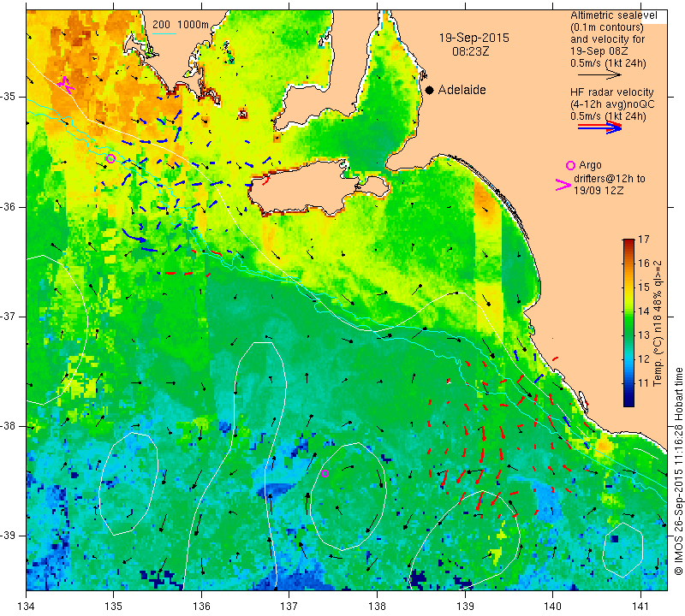Click the red and blue HF radar legend arrow

coord(599,127)
